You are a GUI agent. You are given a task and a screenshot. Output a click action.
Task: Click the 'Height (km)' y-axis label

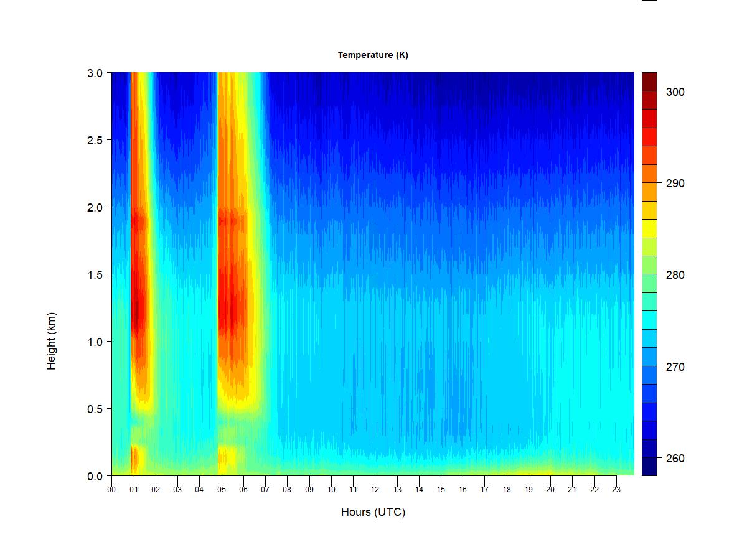[x=51, y=341]
